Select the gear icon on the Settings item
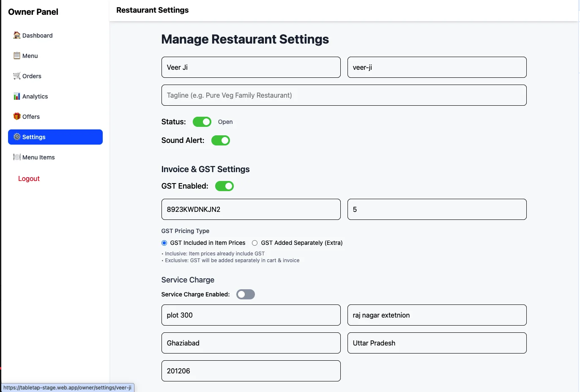This screenshot has height=392, width=580. tap(17, 137)
